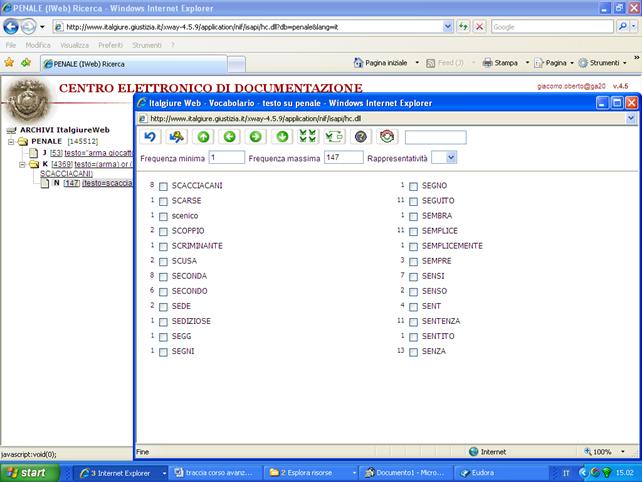Click the document icon beside search J
642x482 pixels.
pos(34,153)
